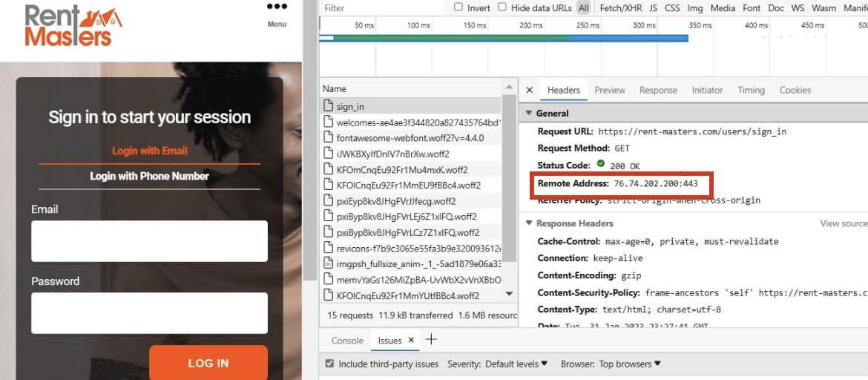
Task: Close the Issues drawer tab
Action: click(410, 341)
